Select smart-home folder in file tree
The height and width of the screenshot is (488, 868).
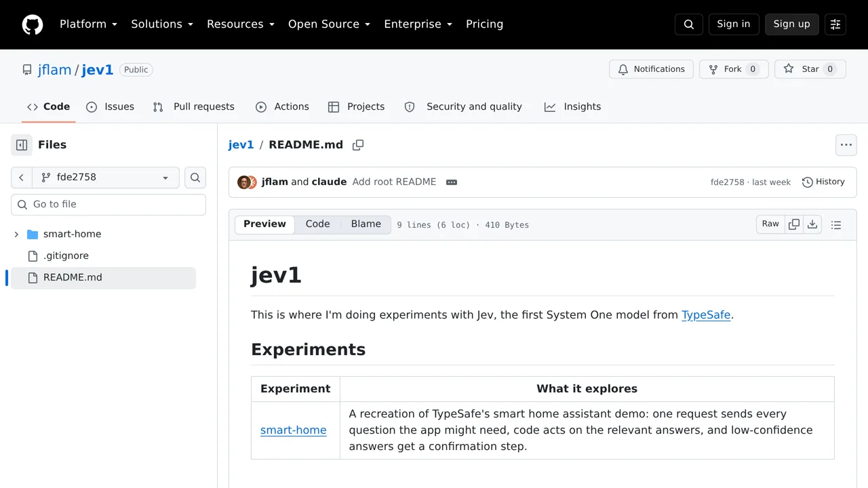pos(72,235)
